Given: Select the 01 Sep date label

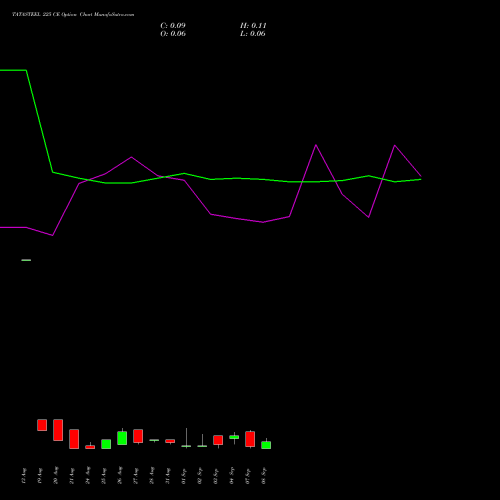Looking at the screenshot, I should coord(184,476).
